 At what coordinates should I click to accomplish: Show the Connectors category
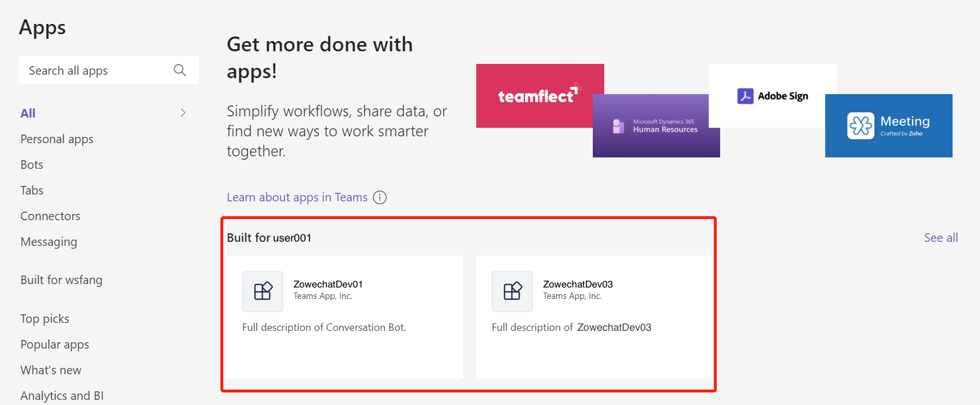pos(50,216)
